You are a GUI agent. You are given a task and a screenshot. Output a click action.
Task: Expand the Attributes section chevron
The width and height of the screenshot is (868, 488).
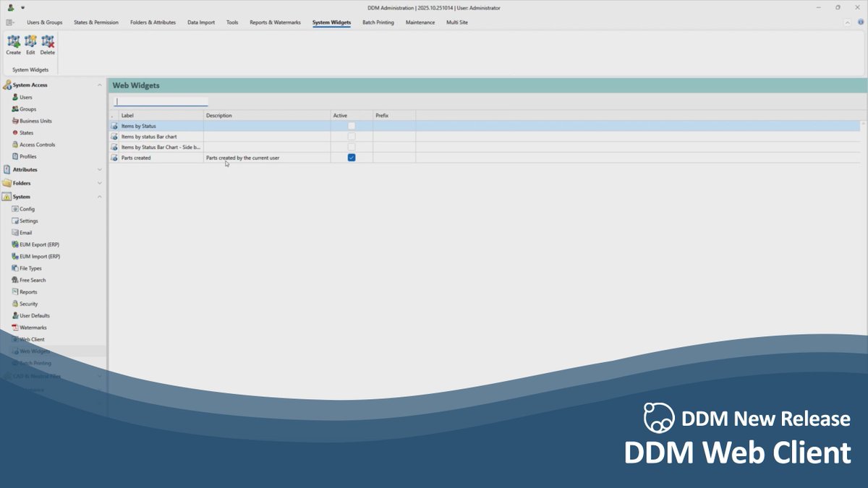click(x=100, y=169)
